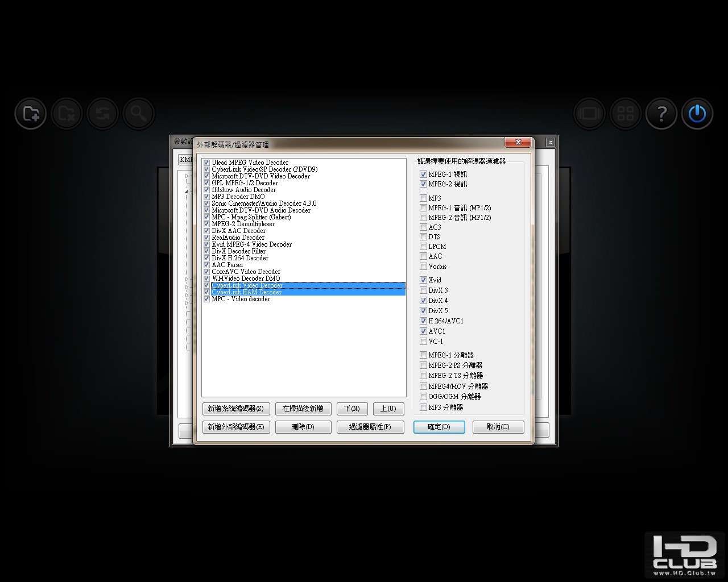Screen dimensions: 728x582
Task: Enable the MPEG-2 PS 分離器 checkbox
Action: [x=423, y=365]
